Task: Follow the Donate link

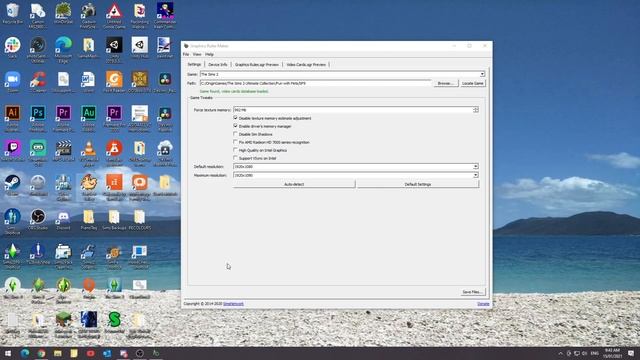Action: (483, 304)
